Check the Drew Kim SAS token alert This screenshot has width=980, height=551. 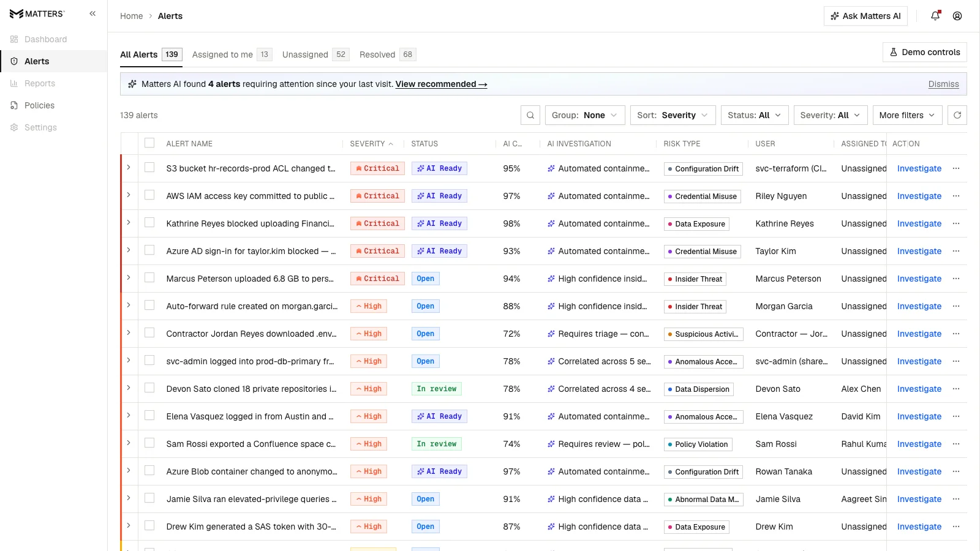[149, 525]
